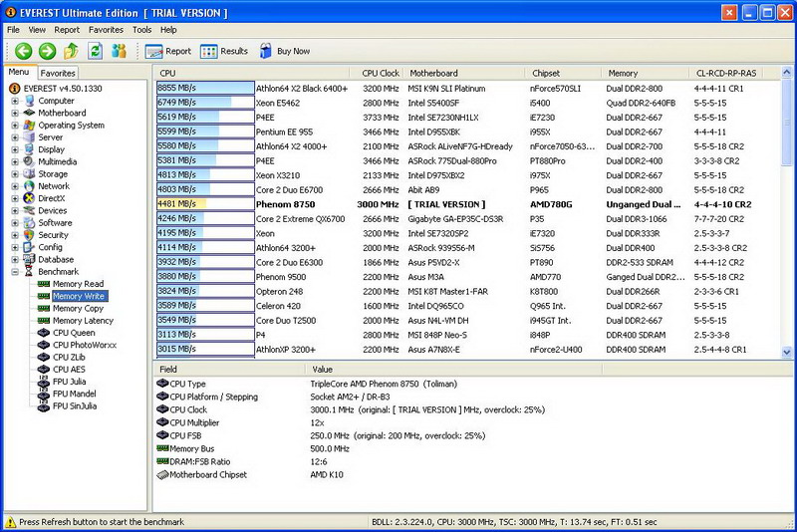Switch to the Favorites tab

click(58, 73)
